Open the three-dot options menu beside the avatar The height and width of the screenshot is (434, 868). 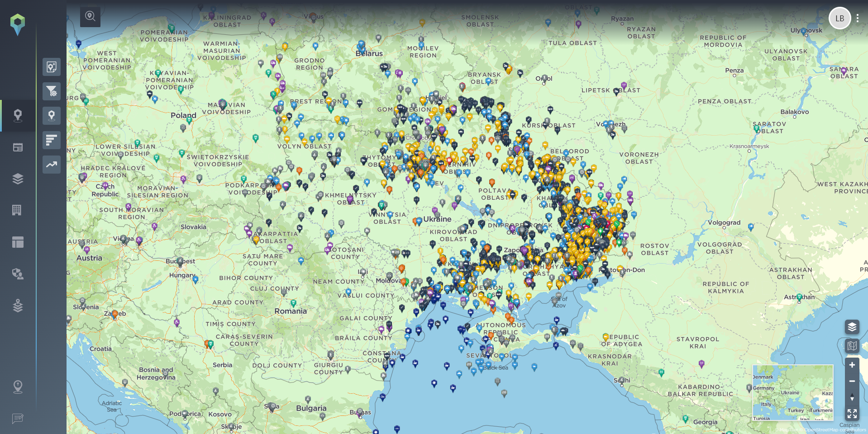pos(858,19)
